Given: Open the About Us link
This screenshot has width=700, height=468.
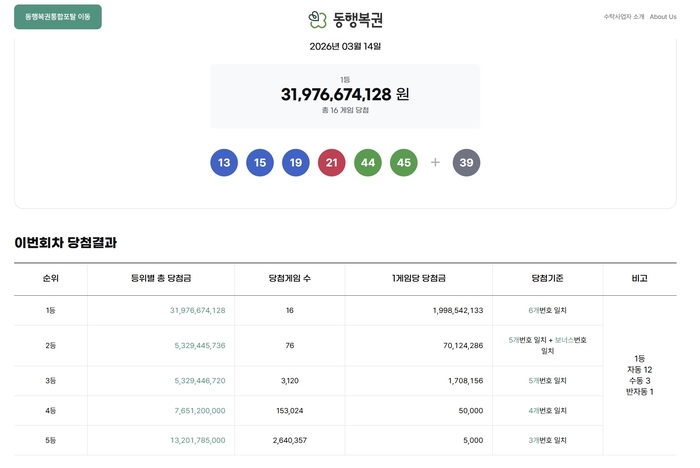Looking at the screenshot, I should pos(663,17).
